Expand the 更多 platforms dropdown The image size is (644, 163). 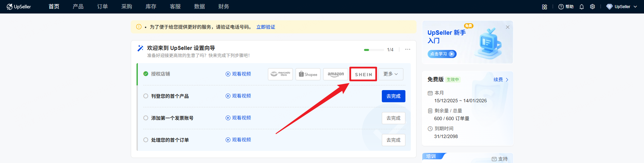click(391, 74)
